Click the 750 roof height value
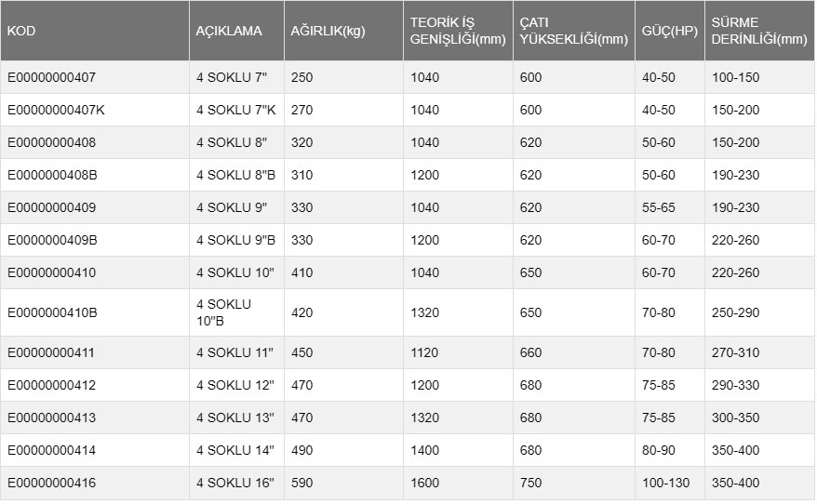The image size is (817, 504). pyautogui.click(x=530, y=483)
